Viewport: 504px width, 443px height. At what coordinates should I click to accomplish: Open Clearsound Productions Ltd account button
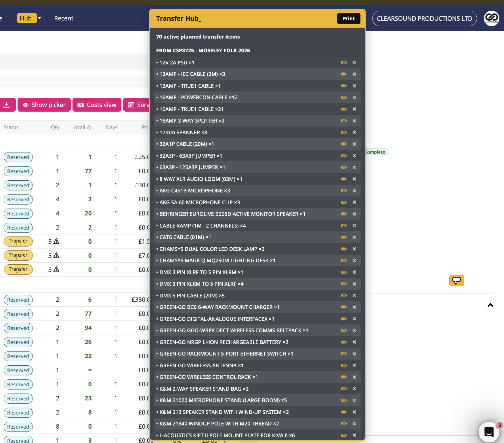coord(424,18)
